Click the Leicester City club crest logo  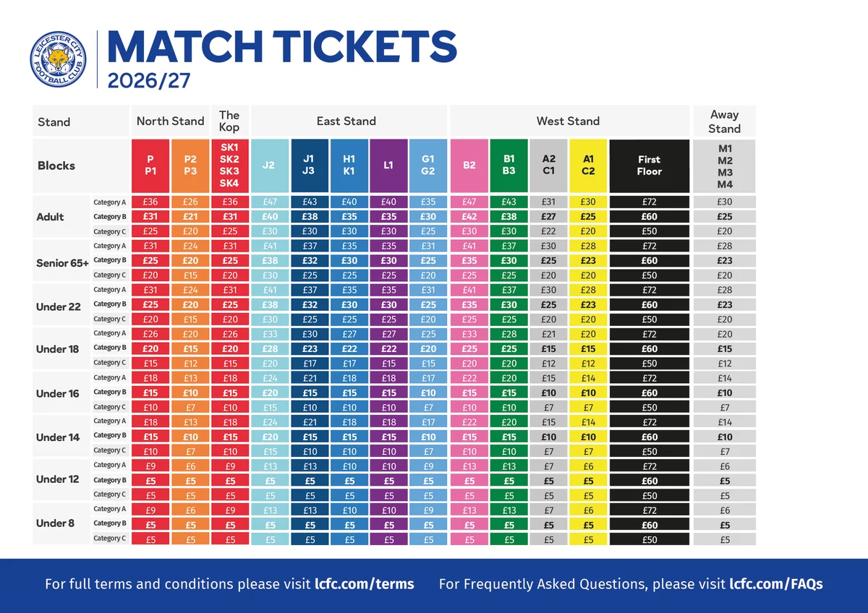tap(59, 59)
